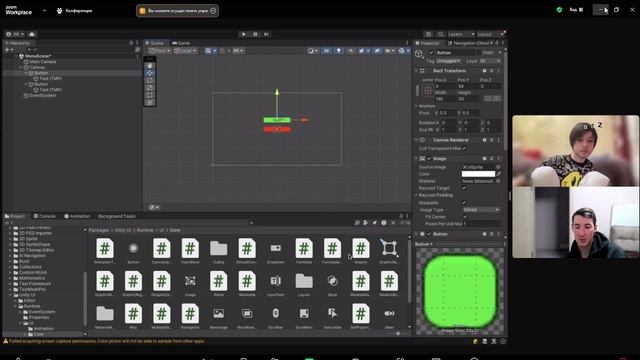Toggle the Raycast Target checkbox
The height and width of the screenshot is (360, 640).
coord(464,188)
